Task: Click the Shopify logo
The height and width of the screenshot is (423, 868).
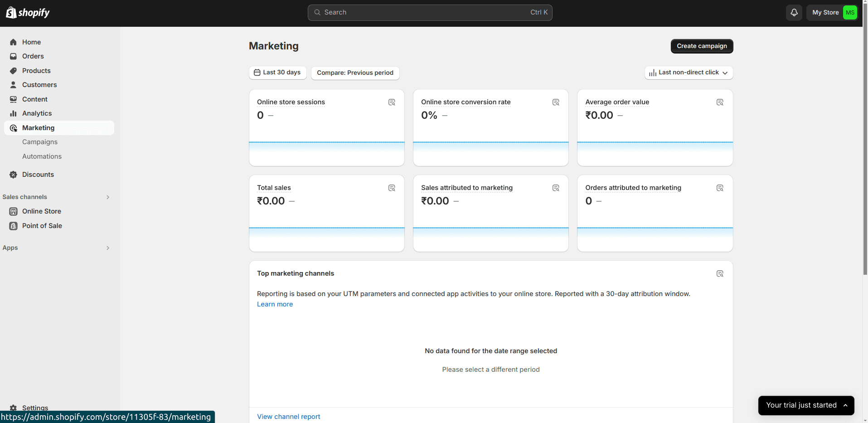Action: point(28,12)
